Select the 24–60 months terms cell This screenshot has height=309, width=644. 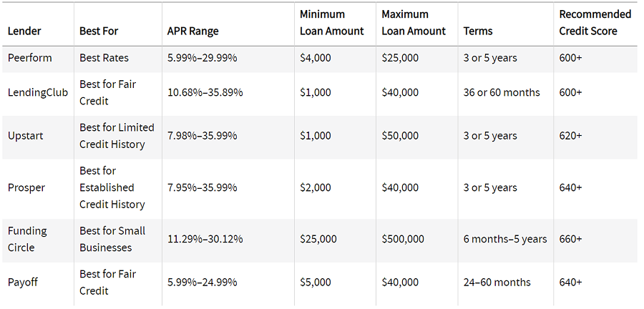(x=497, y=283)
